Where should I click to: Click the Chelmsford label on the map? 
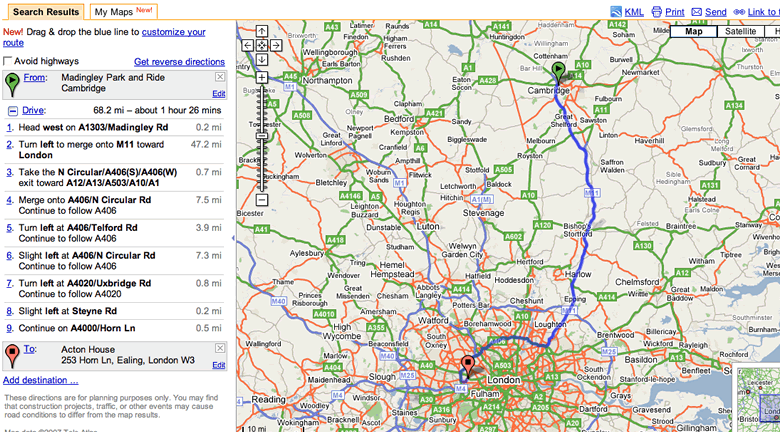tap(638, 282)
